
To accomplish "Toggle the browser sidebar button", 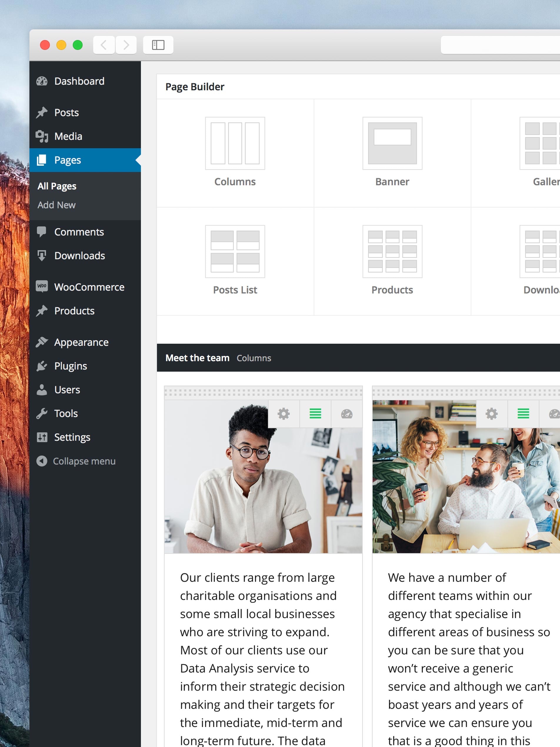I will pos(158,45).
